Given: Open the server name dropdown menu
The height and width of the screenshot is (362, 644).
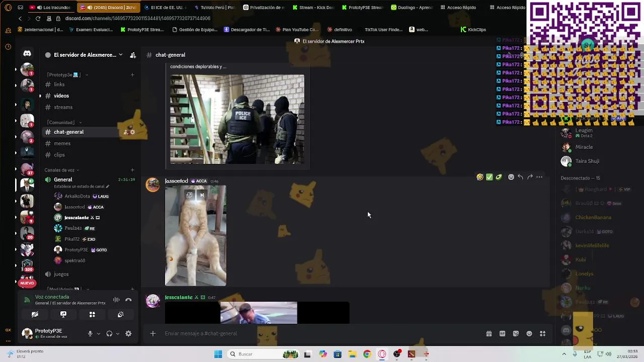Looking at the screenshot, I should (120, 55).
